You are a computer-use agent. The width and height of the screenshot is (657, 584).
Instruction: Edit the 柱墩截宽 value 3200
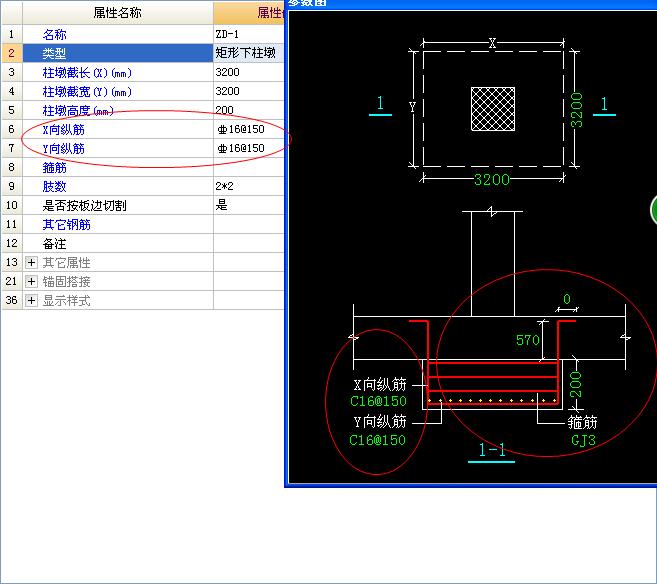click(248, 91)
